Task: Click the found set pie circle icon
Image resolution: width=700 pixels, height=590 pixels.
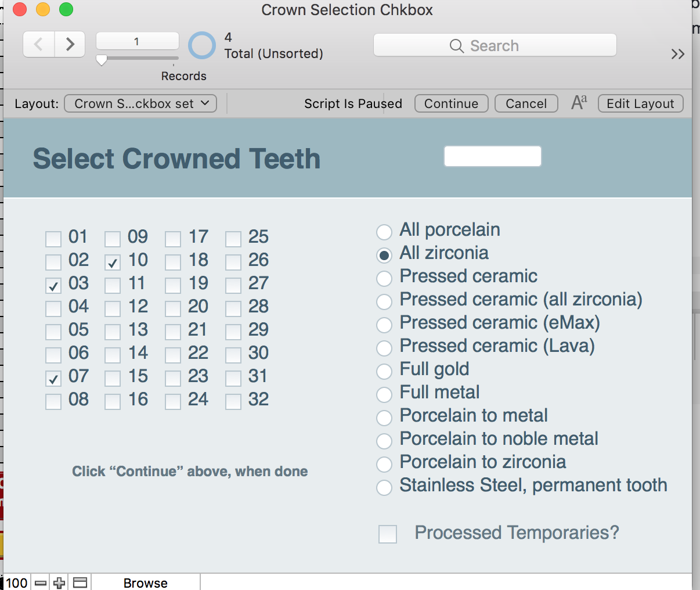Action: click(202, 45)
